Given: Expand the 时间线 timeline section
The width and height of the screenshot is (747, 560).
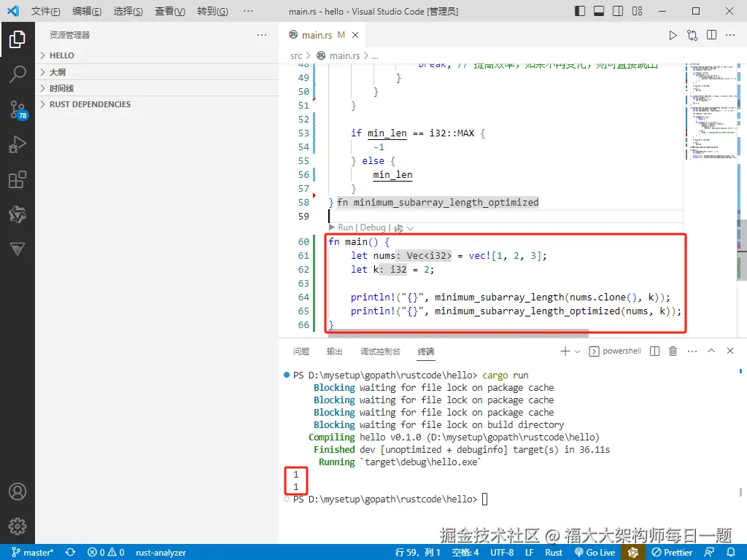Looking at the screenshot, I should (x=157, y=88).
